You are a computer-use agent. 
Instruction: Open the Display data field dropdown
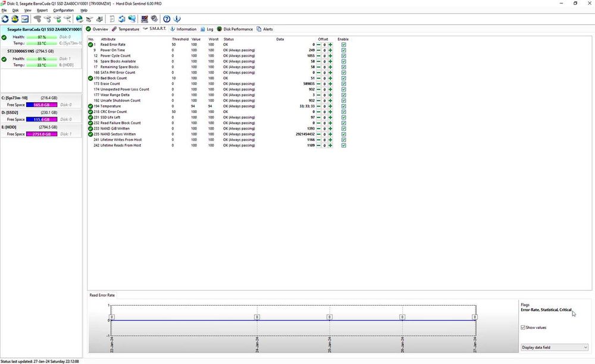tap(554, 347)
